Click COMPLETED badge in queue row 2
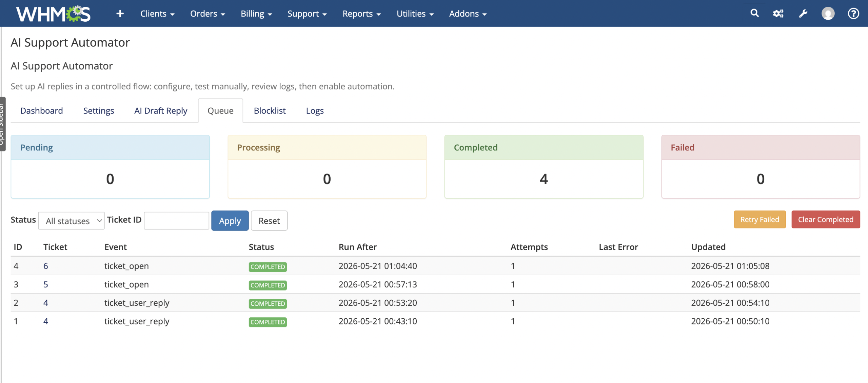The image size is (868, 383). tap(268, 303)
